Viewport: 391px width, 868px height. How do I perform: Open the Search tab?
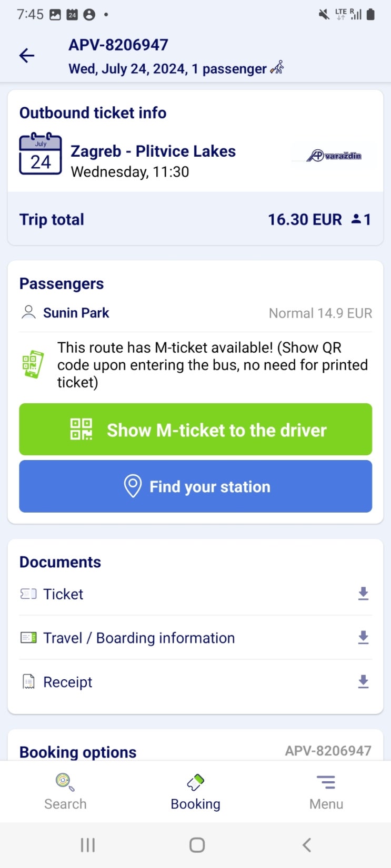[x=65, y=792]
